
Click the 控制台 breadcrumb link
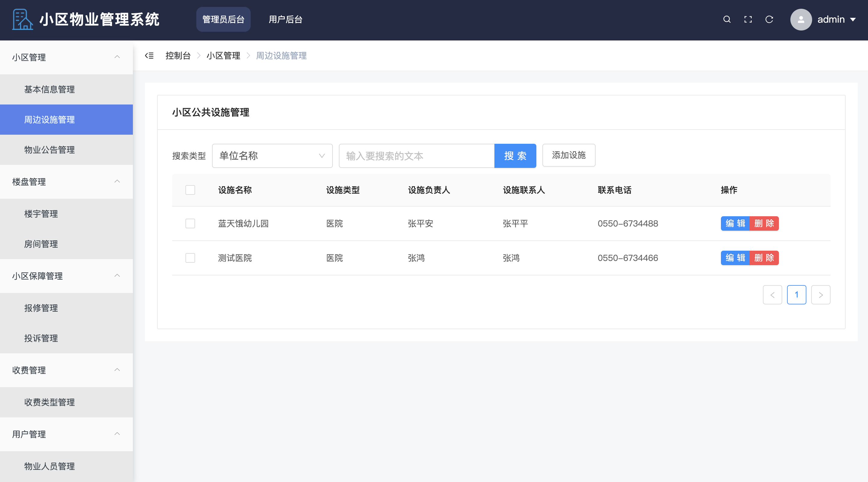(x=178, y=56)
